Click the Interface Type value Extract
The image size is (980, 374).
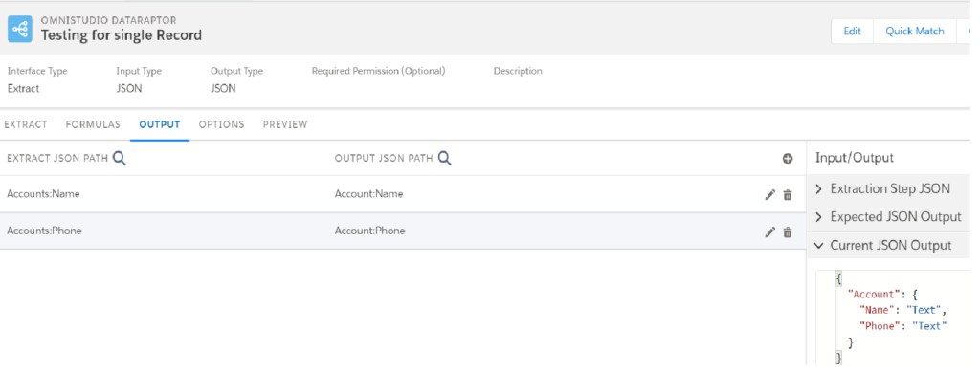click(x=23, y=89)
